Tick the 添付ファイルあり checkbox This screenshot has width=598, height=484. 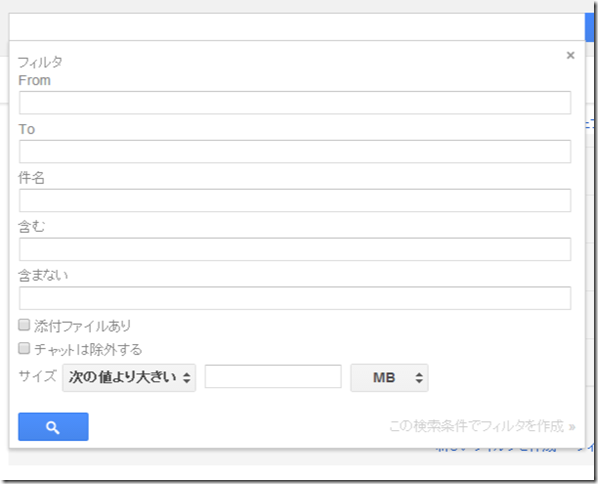[x=24, y=325]
